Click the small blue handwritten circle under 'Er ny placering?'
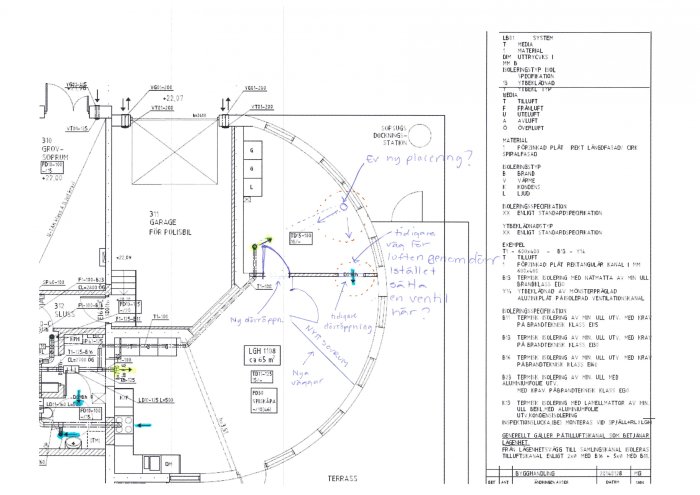This screenshot has height=495, width=700. click(x=344, y=207)
